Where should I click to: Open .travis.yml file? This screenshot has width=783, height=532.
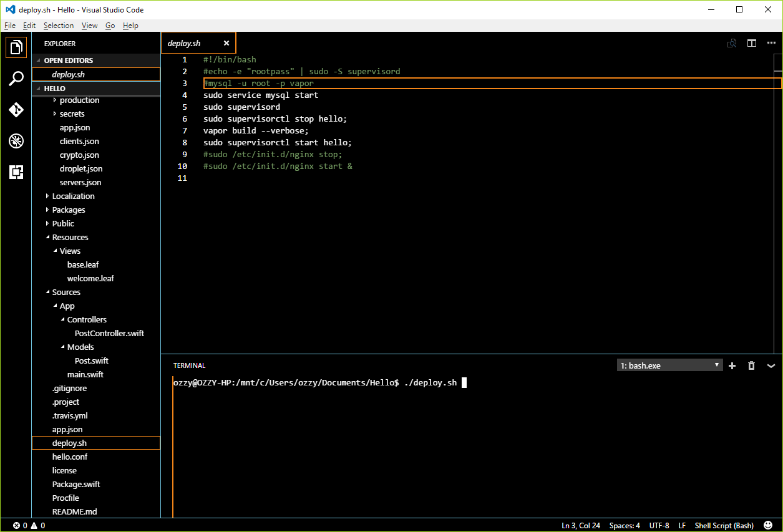(x=70, y=415)
